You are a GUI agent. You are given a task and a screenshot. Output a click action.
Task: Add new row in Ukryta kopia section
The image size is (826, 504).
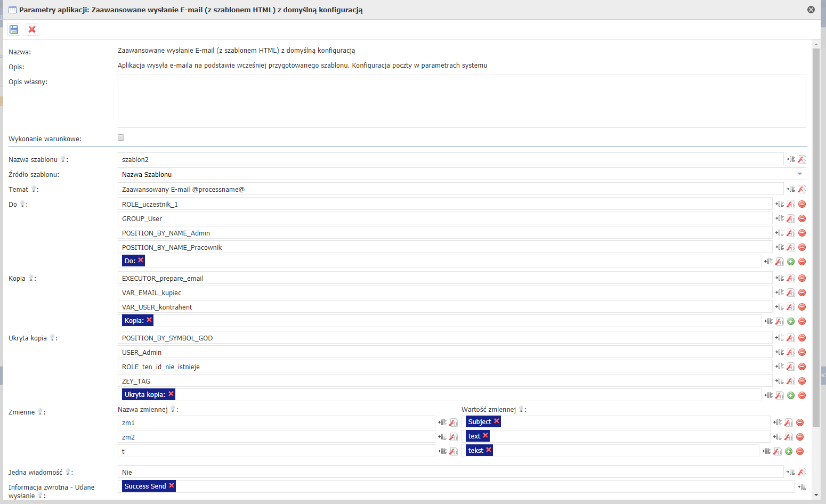pyautogui.click(x=791, y=395)
